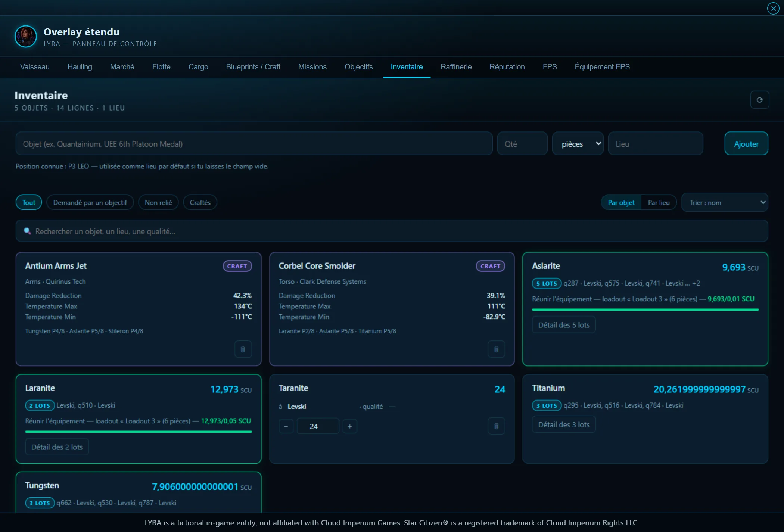Open the Objectifs tab

[x=358, y=67]
